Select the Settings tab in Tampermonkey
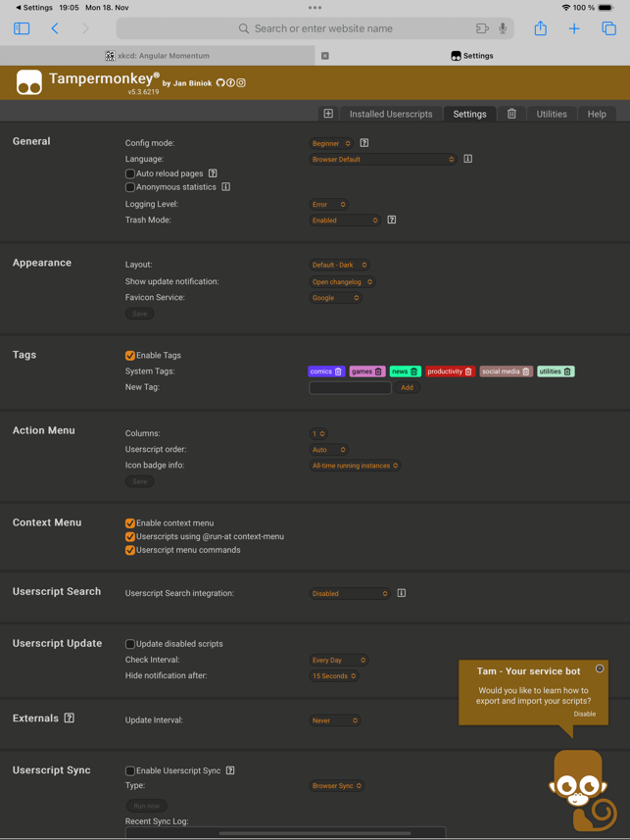Screen dimensions: 630x840 [470, 114]
